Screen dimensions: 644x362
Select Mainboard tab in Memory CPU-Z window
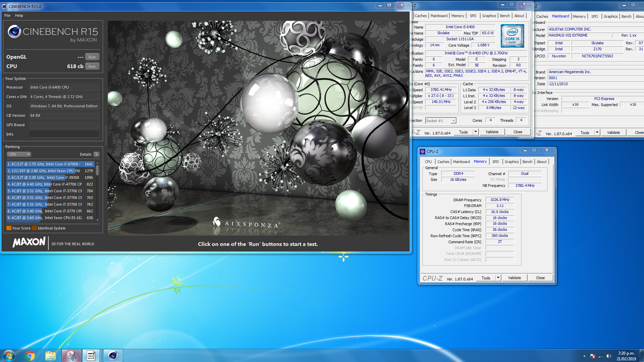pyautogui.click(x=461, y=162)
